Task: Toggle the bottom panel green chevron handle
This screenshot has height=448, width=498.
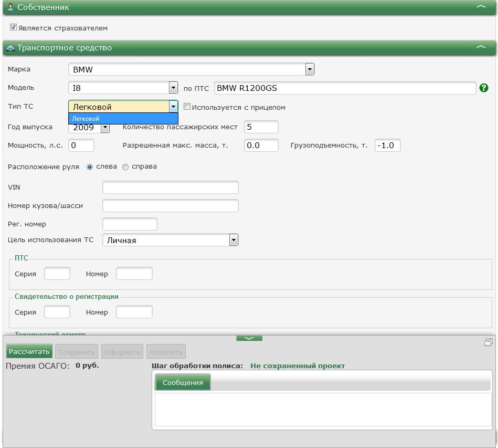Action: coord(249,338)
